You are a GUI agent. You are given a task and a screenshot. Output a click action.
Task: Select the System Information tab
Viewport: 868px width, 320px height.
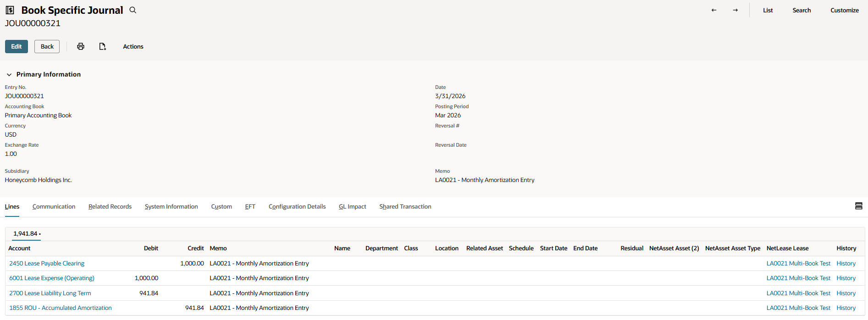(171, 207)
